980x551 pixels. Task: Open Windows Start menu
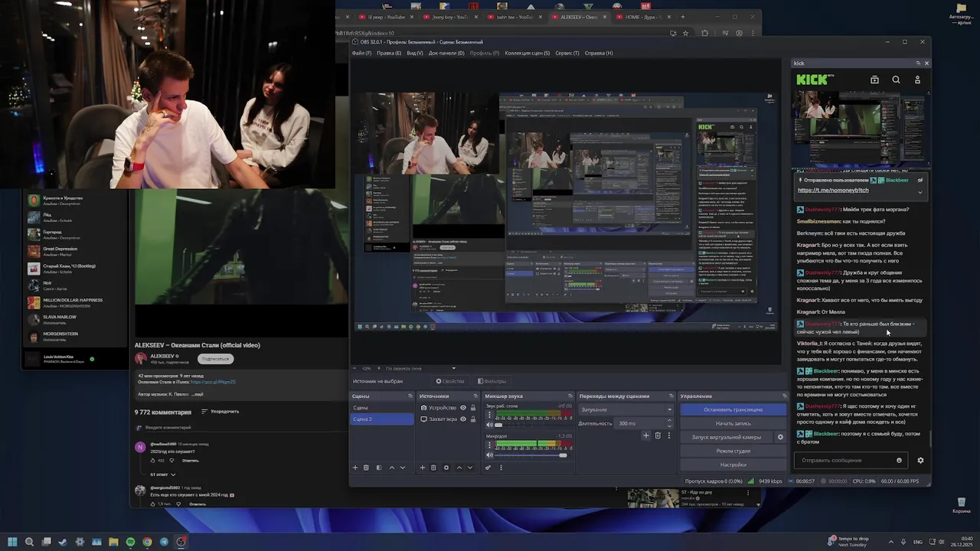click(x=12, y=542)
